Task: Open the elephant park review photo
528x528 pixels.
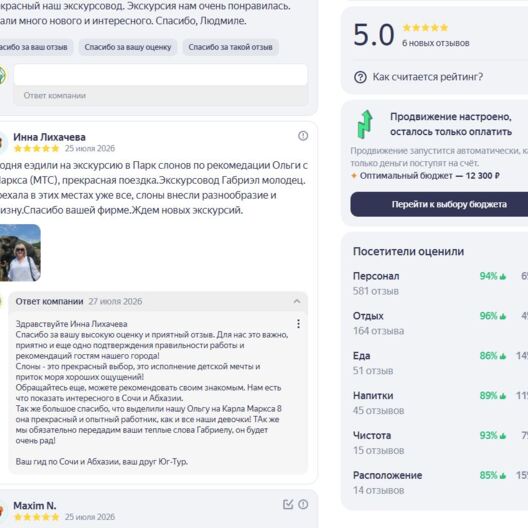Action: [x=20, y=253]
